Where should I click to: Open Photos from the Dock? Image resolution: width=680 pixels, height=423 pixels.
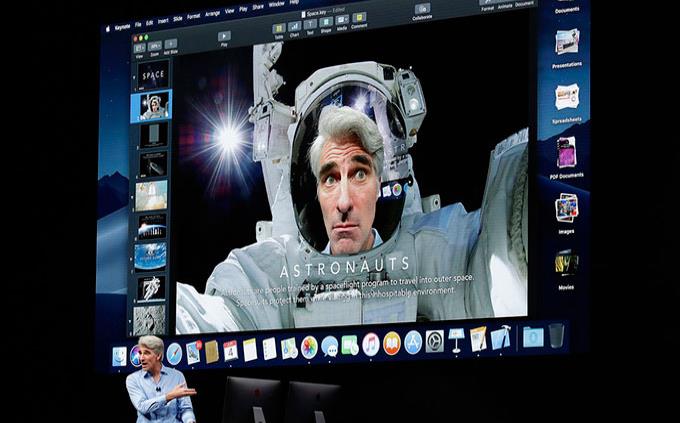[309, 347]
